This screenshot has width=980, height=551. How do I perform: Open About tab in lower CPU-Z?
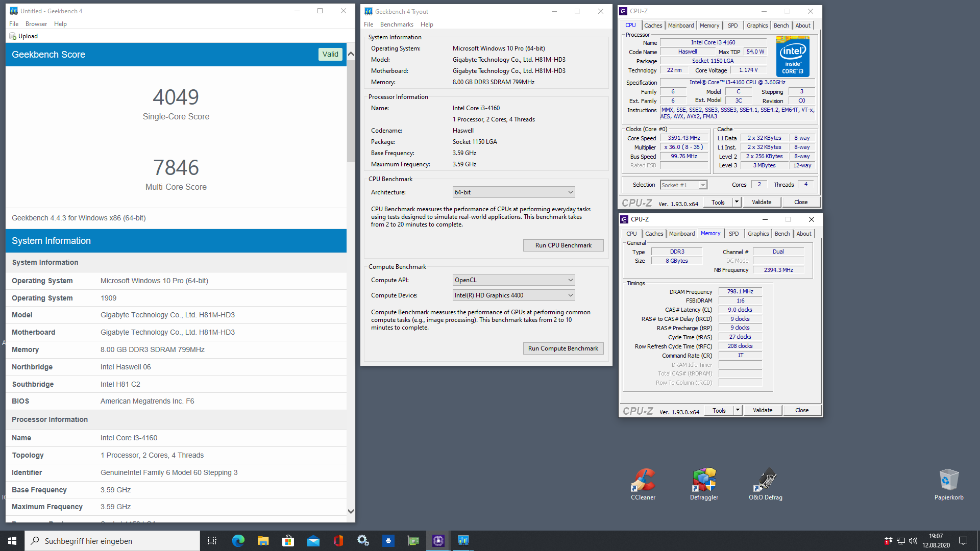tap(804, 234)
